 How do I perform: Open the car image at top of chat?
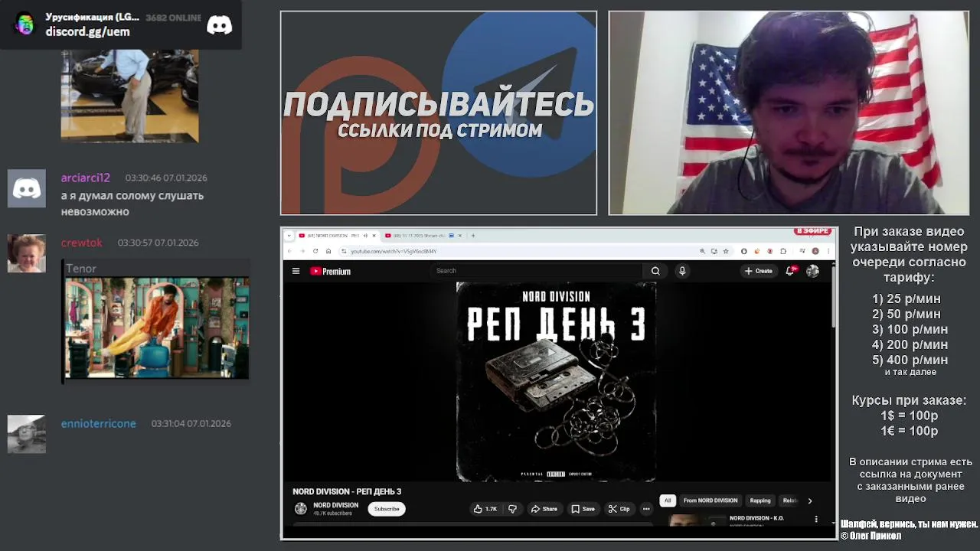click(129, 96)
